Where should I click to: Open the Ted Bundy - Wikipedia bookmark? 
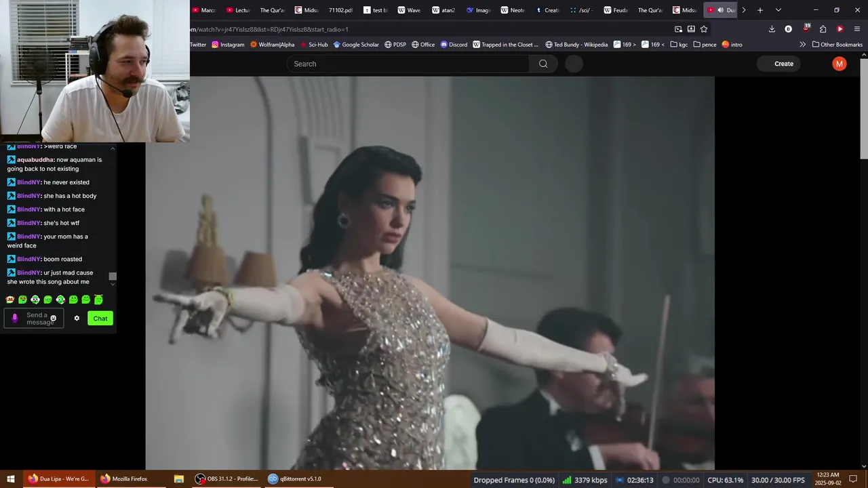(x=576, y=45)
